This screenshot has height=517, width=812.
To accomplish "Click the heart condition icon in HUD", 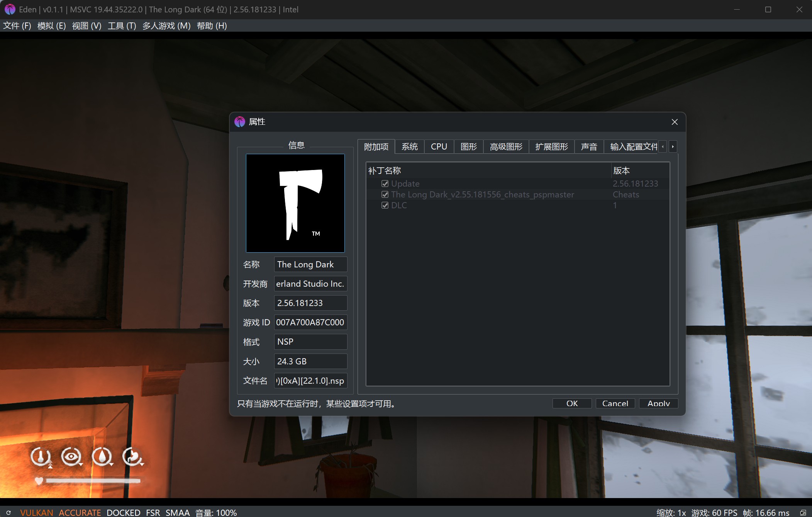I will click(x=39, y=481).
